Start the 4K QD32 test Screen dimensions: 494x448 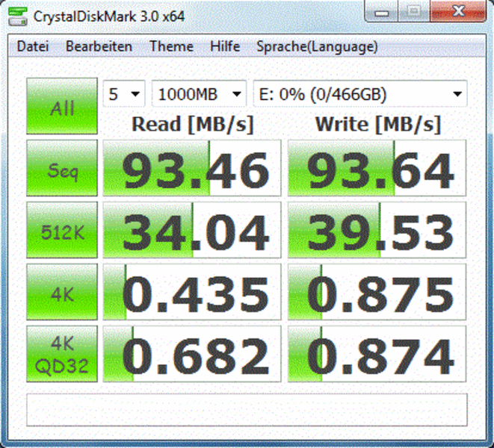tap(62, 354)
